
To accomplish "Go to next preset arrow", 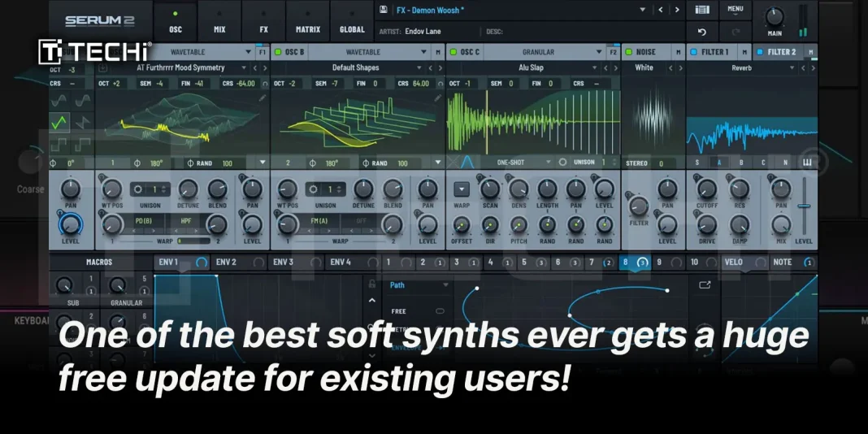I will (676, 10).
